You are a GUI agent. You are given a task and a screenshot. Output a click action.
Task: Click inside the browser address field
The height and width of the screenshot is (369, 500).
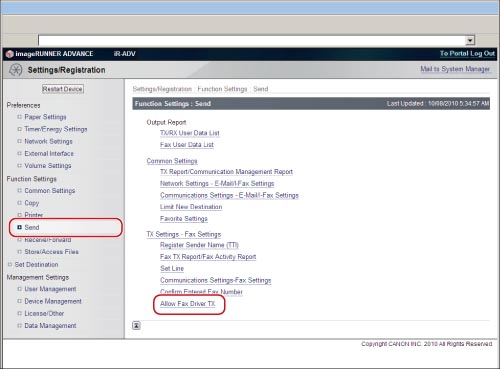coord(252,41)
